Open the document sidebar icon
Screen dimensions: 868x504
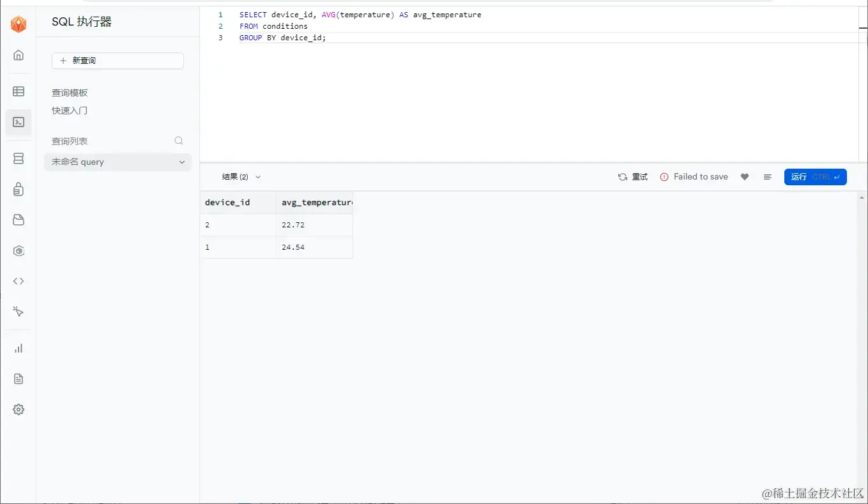tap(19, 379)
